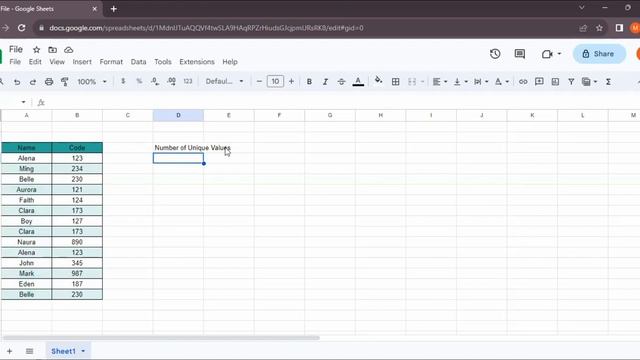Image resolution: width=640 pixels, height=360 pixels.
Task: Open the number format 123 menu
Action: 188,81
